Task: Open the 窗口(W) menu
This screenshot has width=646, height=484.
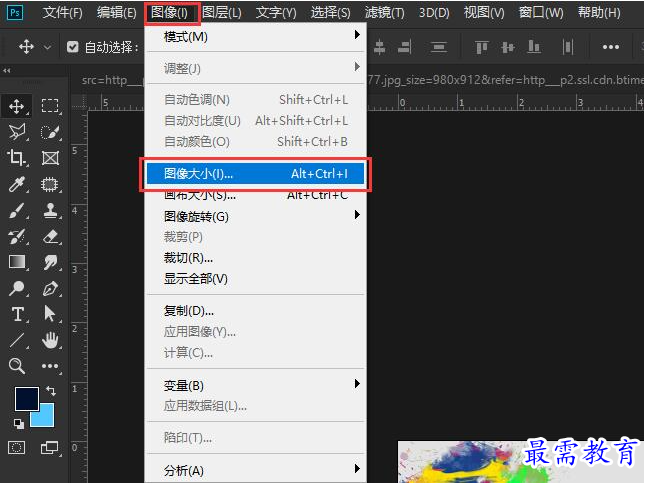Action: click(x=541, y=13)
